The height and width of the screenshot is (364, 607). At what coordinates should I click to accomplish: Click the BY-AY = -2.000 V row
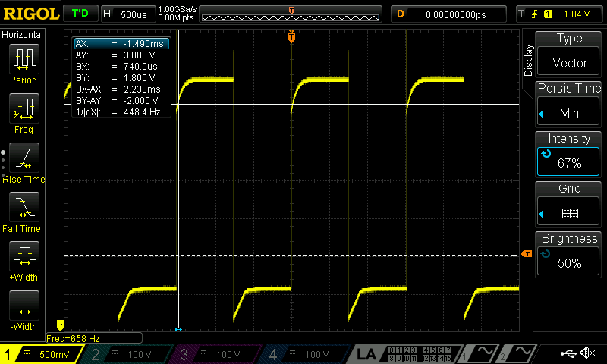click(121, 101)
